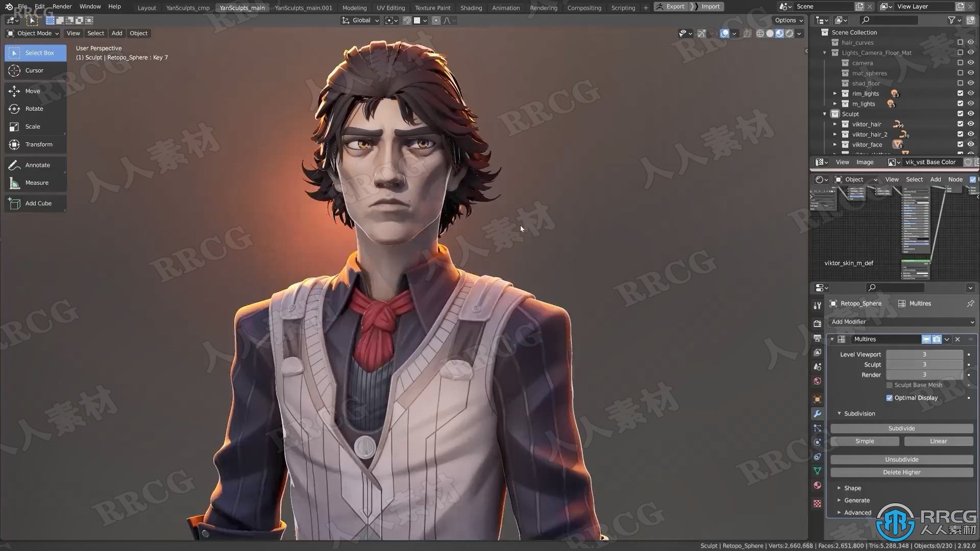Click the Subdivide button on Multires
The width and height of the screenshot is (980, 551).
[901, 427]
